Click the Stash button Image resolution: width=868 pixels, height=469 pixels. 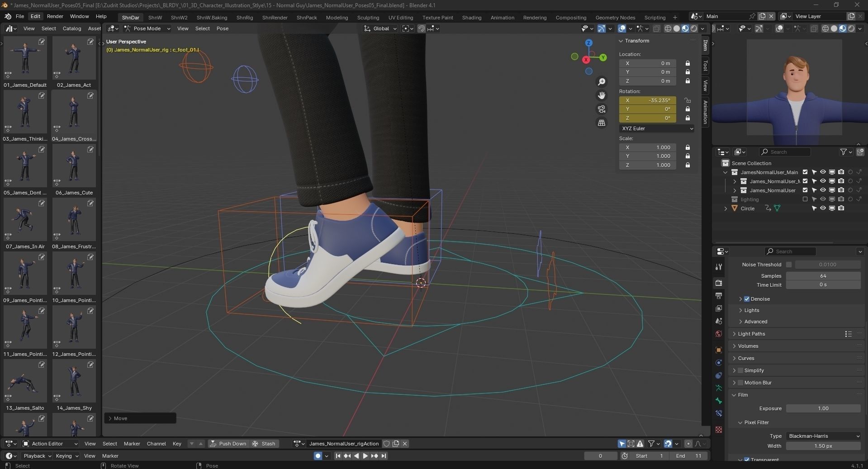264,444
